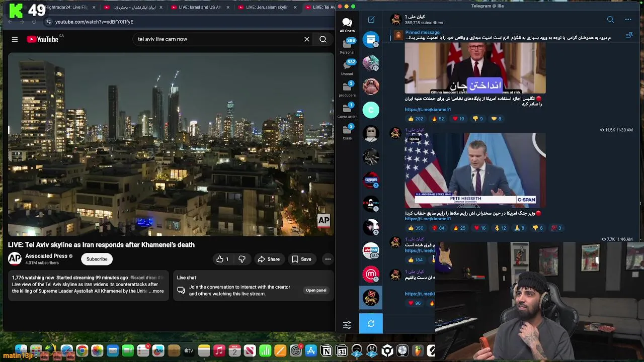The width and height of the screenshot is (644, 362).
Task: Open t.me/kianmeli1 link under Hegseth post
Action: (x=428, y=219)
